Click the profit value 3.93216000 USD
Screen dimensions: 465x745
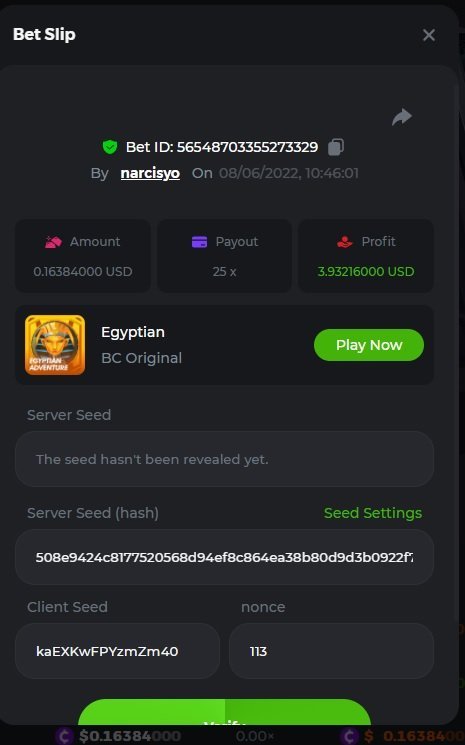pyautogui.click(x=366, y=272)
